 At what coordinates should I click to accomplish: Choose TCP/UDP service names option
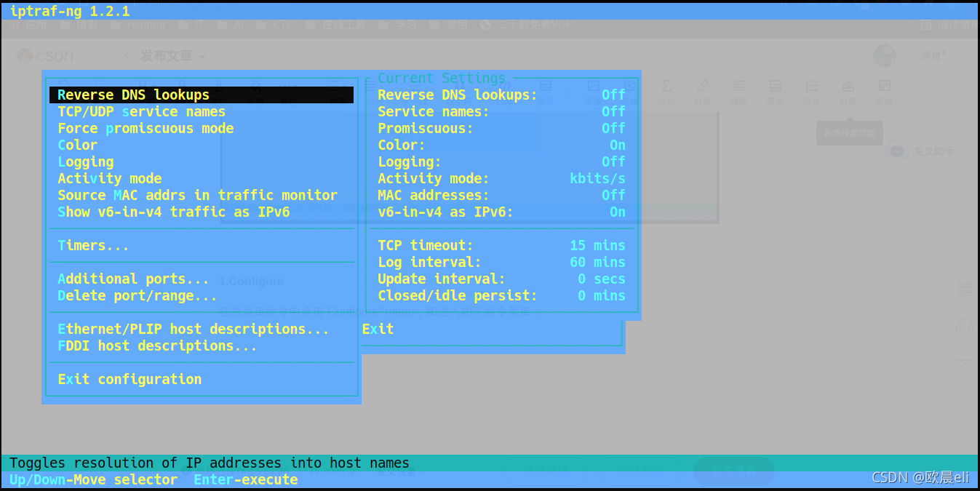(141, 111)
